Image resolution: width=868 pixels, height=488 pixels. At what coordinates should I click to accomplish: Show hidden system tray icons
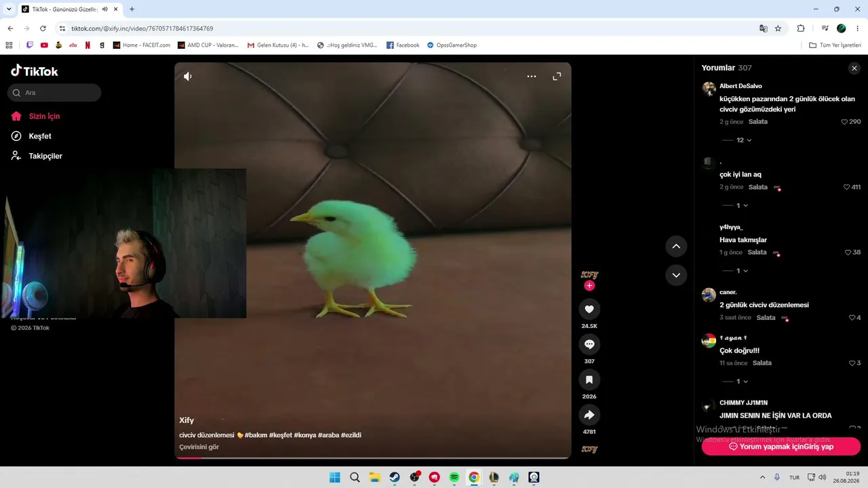[x=762, y=477]
